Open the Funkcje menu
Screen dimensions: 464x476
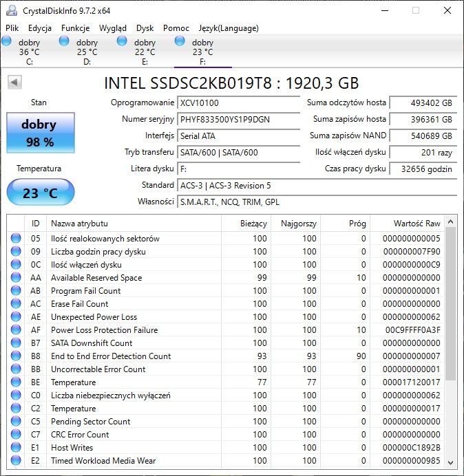[75, 28]
